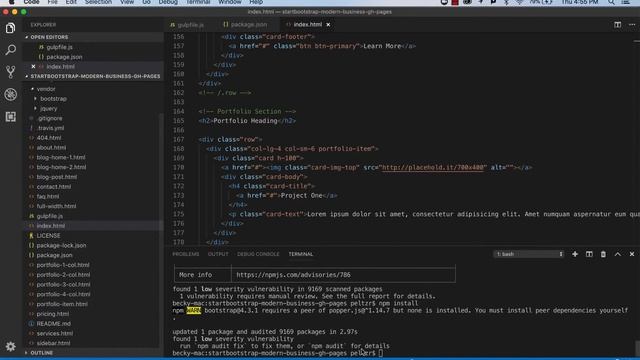
Task: Close the terminal panel
Action: coord(632,254)
